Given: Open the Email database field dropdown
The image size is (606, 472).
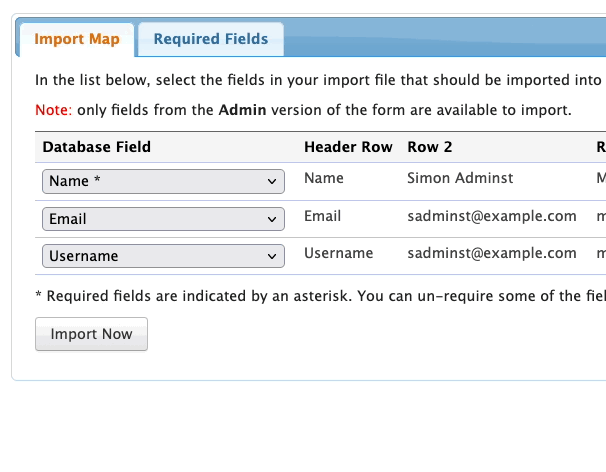Looking at the screenshot, I should point(163,219).
